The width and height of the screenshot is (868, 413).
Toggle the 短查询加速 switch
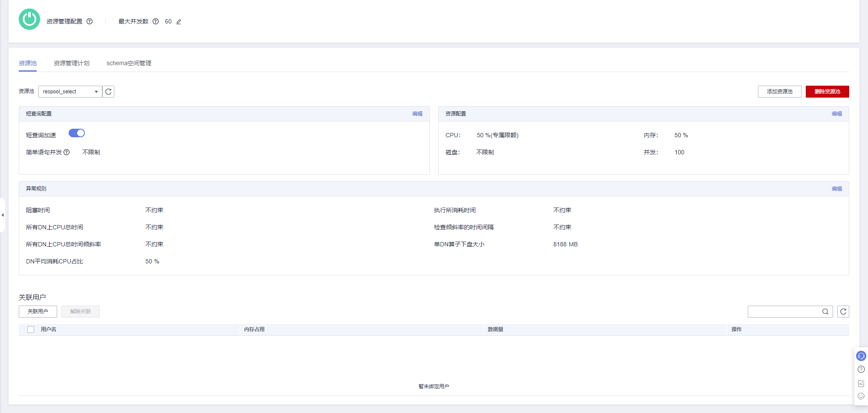[77, 133]
